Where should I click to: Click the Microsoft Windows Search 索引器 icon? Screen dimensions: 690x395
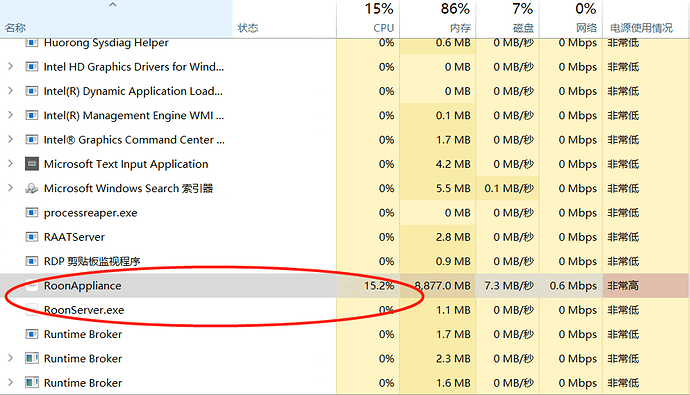32,188
